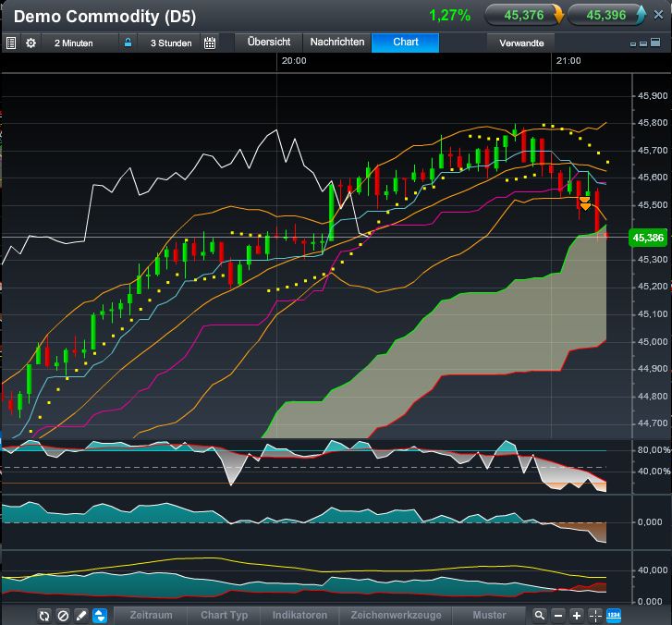
Task: Select the pencil drawing tool icon
Action: point(81,616)
